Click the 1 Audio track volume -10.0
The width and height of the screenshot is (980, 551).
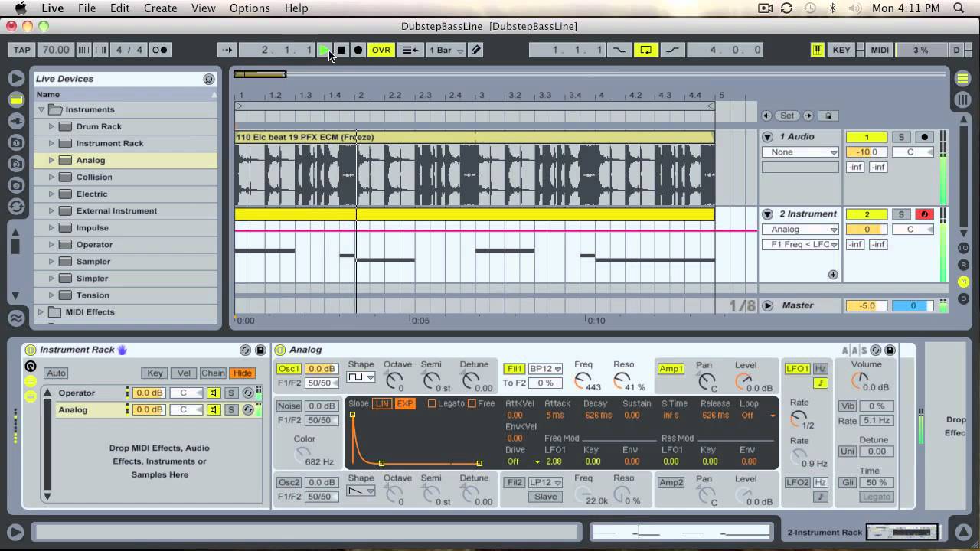866,152
